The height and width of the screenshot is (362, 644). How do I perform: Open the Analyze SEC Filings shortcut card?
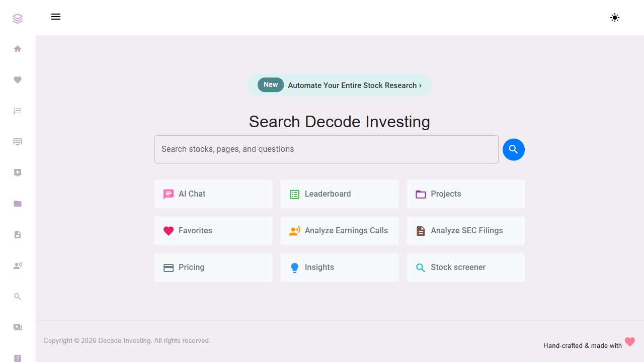(x=465, y=231)
